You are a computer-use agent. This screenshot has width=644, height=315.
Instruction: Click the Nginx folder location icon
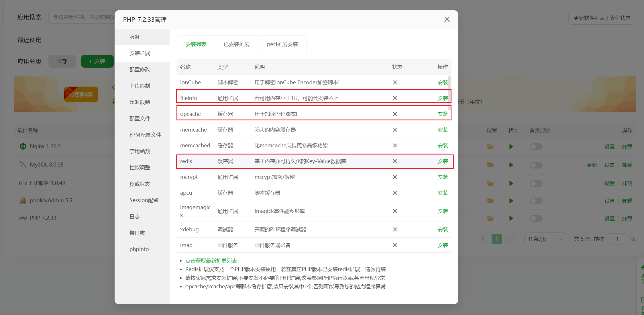490,146
